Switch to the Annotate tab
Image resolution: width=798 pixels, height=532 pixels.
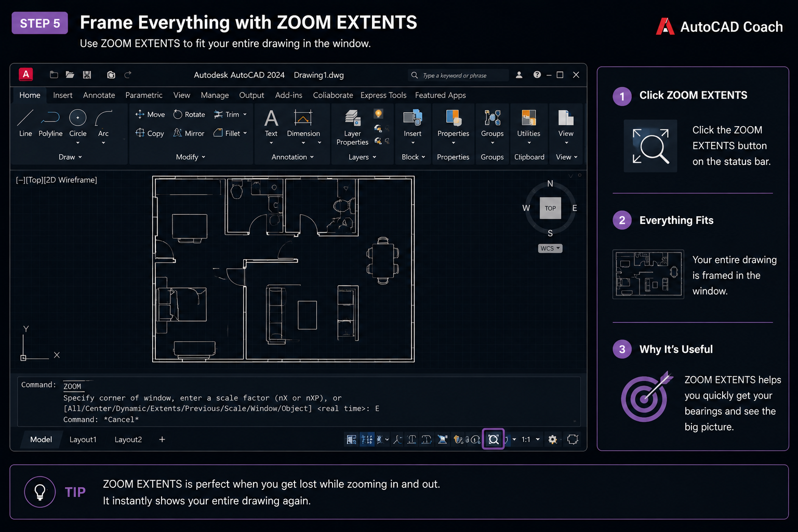point(99,95)
